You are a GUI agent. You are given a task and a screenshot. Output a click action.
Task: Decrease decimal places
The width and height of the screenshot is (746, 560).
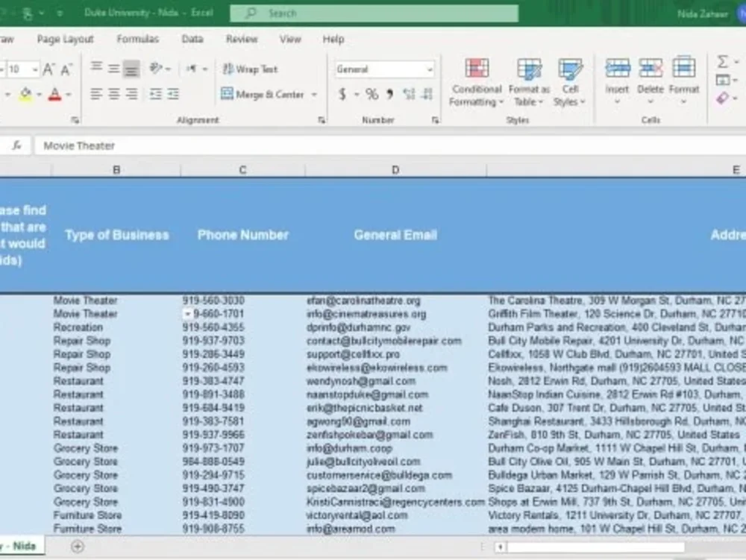427,94
